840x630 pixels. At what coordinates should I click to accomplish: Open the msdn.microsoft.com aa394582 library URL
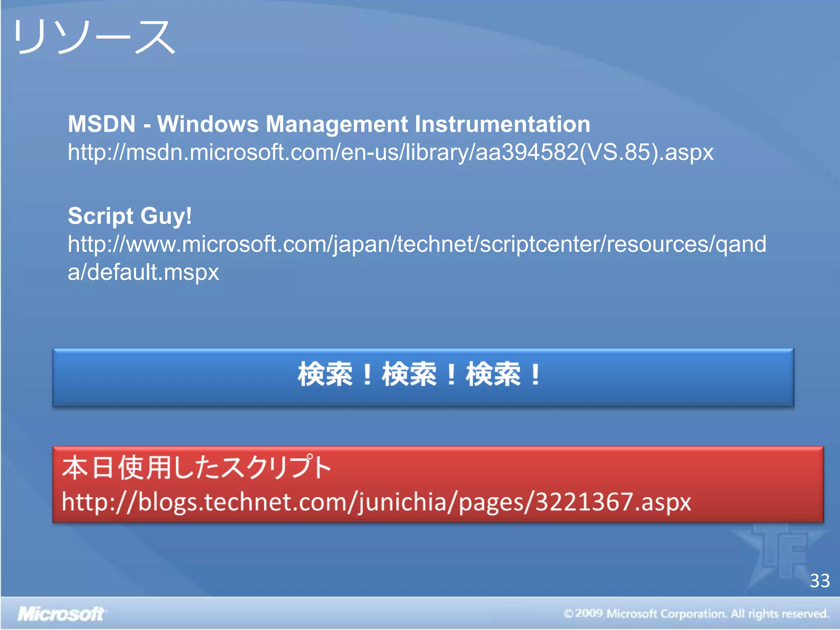[x=390, y=152]
